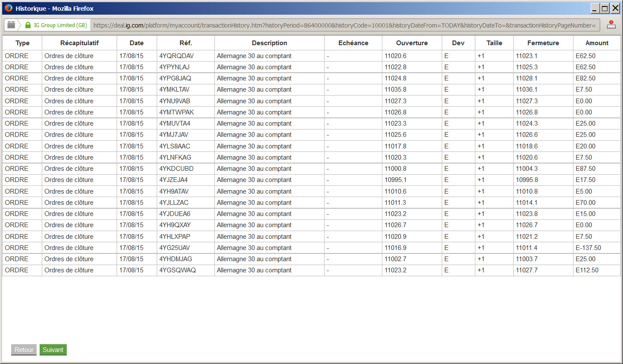
Task: Select reference 4YH9ATAV
Action: coord(174,191)
